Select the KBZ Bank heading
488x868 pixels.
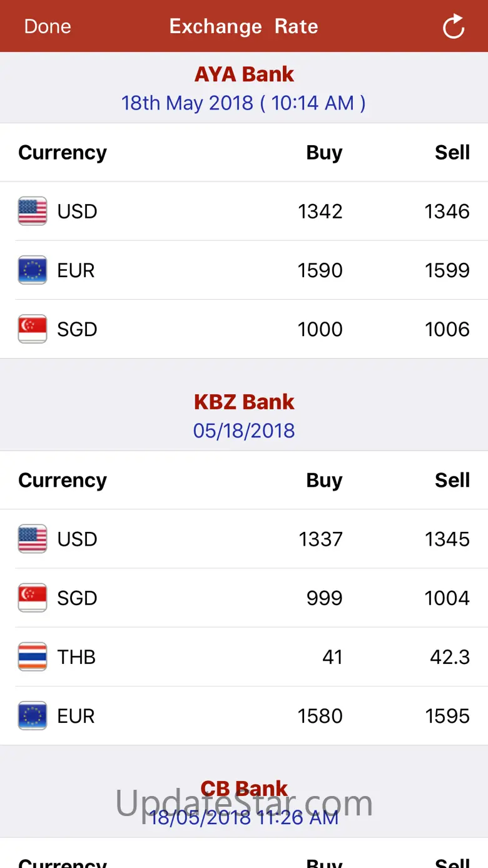click(x=244, y=402)
